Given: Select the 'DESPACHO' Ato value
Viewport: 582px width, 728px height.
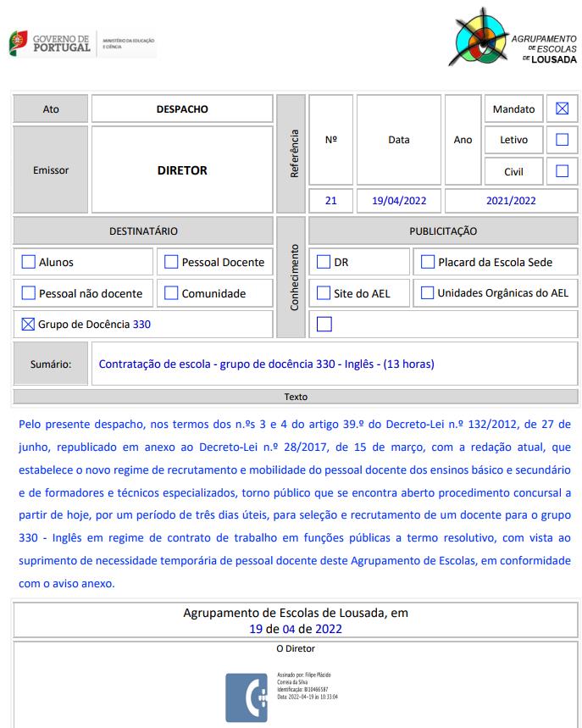Looking at the screenshot, I should (x=182, y=109).
